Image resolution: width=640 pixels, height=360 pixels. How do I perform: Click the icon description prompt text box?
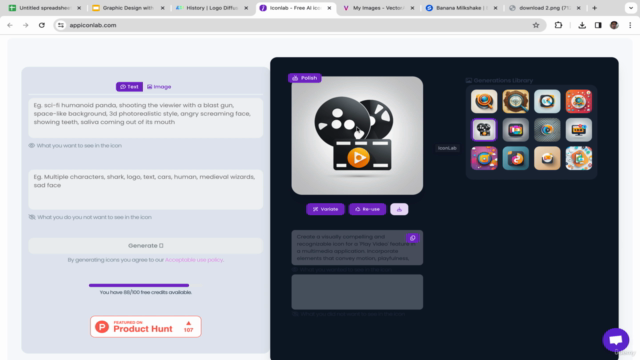[x=146, y=118]
